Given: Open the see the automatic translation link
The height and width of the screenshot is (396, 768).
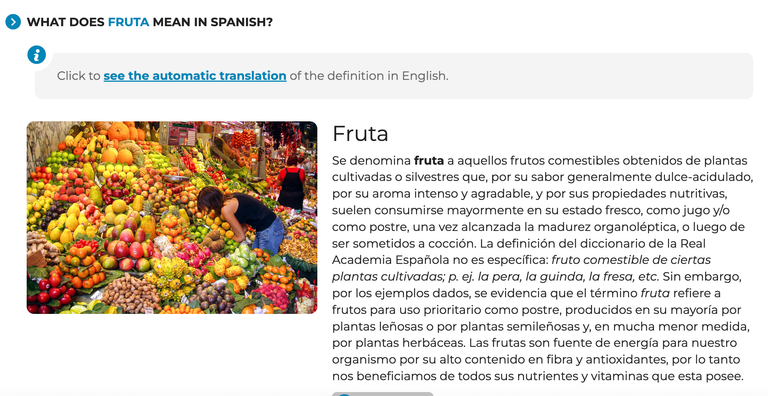Looking at the screenshot, I should pyautogui.click(x=195, y=76).
